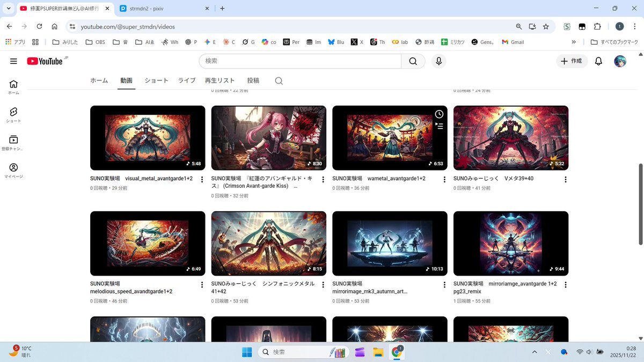Bookmark this page with the star icon
The height and width of the screenshot is (362, 644).
click(x=546, y=26)
